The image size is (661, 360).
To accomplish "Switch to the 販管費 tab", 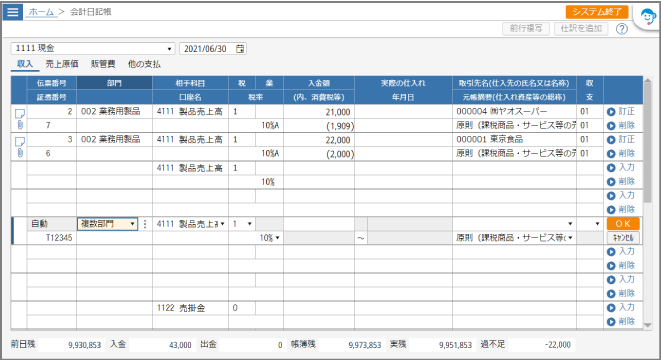I will [x=103, y=64].
